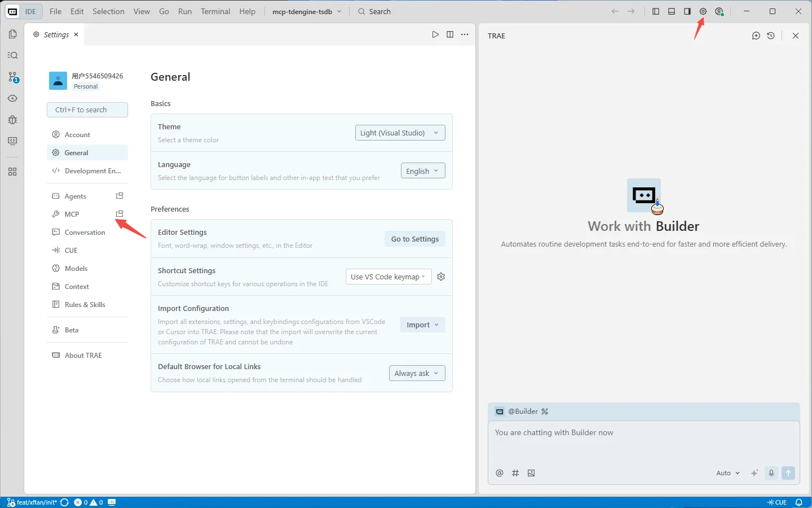
Task: Toggle the bottom panel layout button
Action: click(672, 11)
